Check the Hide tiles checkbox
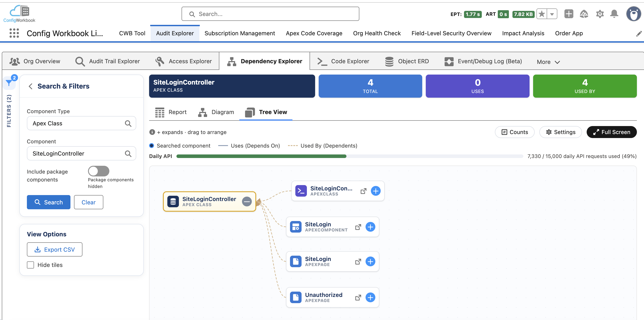The image size is (644, 320). 30,265
